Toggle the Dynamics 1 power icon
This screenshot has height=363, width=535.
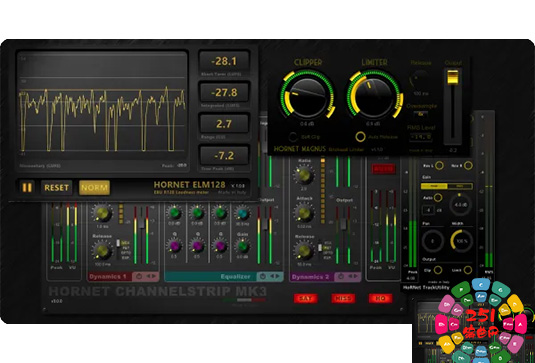[139, 276]
